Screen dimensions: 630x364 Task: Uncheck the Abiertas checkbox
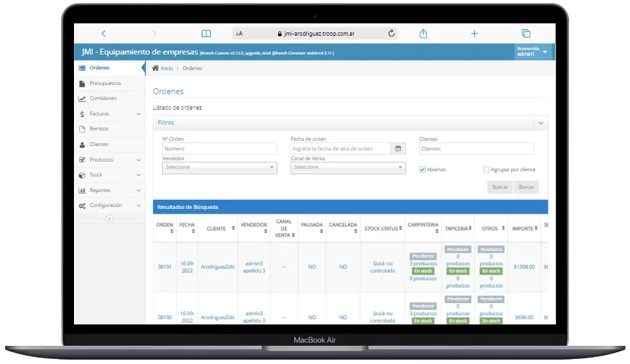tap(422, 169)
